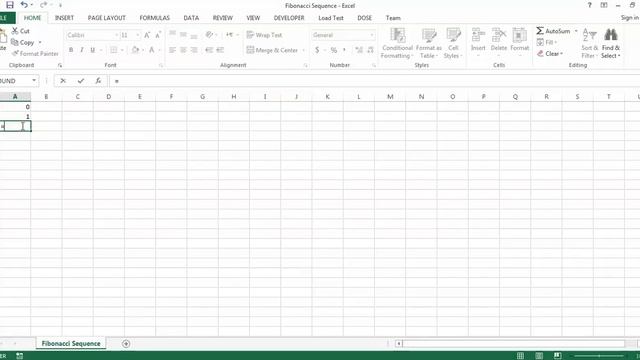Screen dimensions: 640x360
Task: Decrease decimal places
Action: (x=370, y=50)
